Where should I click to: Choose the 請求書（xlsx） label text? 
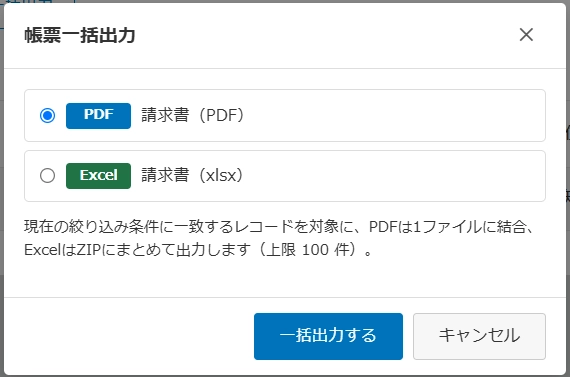(192, 175)
